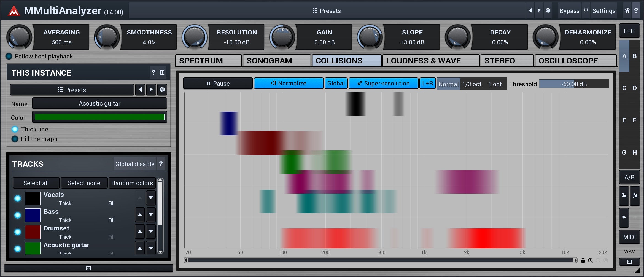Click the Global disable button
Screen dimensions: 644x277
(135, 164)
